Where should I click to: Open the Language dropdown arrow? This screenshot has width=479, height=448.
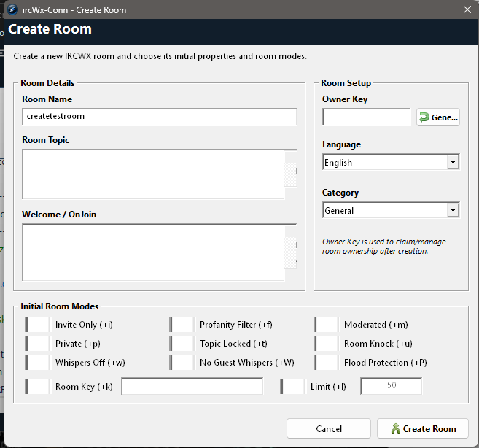[453, 162]
